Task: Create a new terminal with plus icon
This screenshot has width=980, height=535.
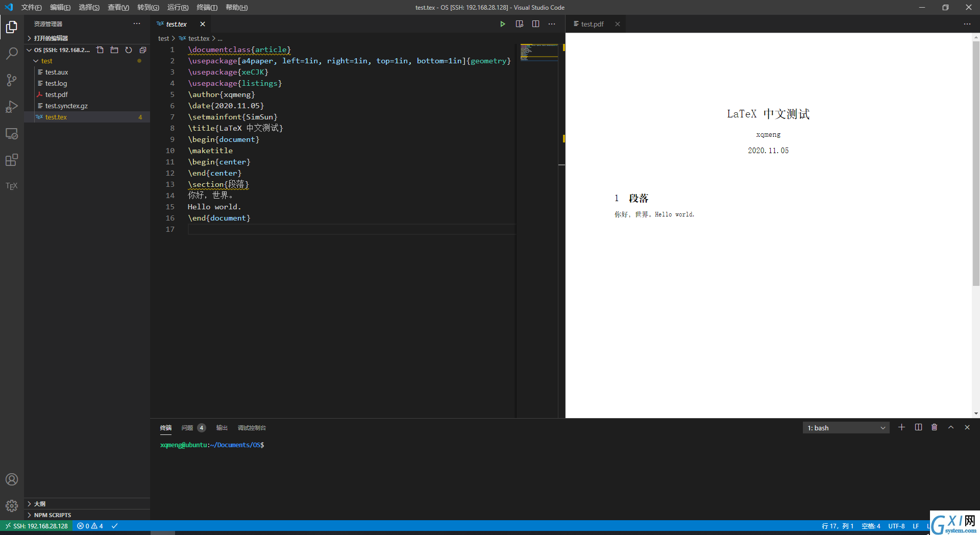Action: (x=902, y=427)
